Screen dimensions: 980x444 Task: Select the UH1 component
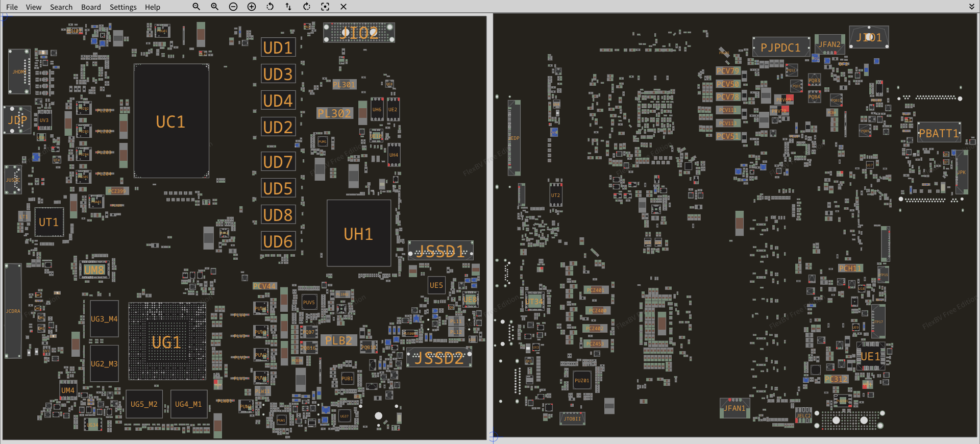coord(358,234)
